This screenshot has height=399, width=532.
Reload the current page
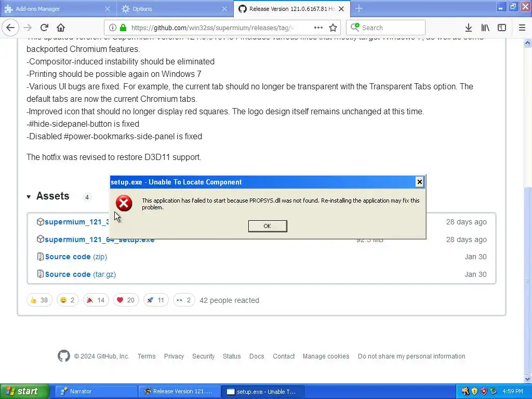[44, 28]
